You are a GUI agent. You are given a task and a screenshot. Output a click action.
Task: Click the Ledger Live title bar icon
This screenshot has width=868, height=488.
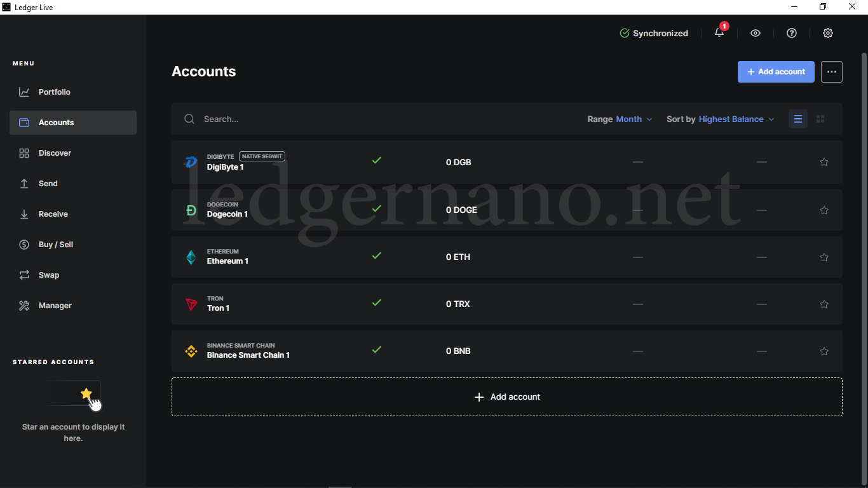7,7
